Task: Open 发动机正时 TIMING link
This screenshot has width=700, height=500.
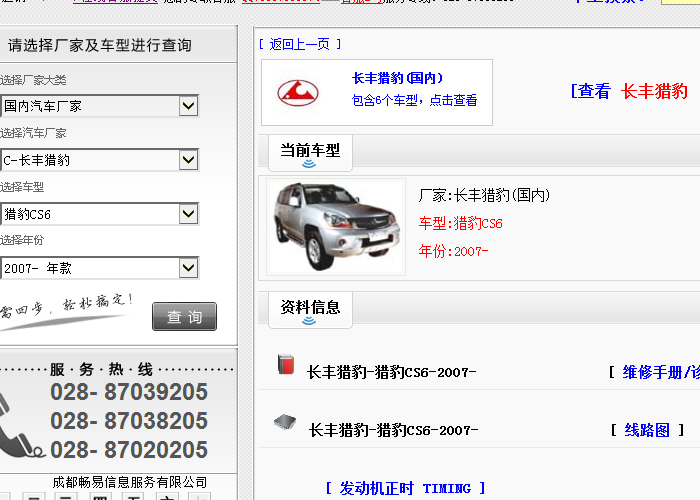Action: click(x=405, y=488)
